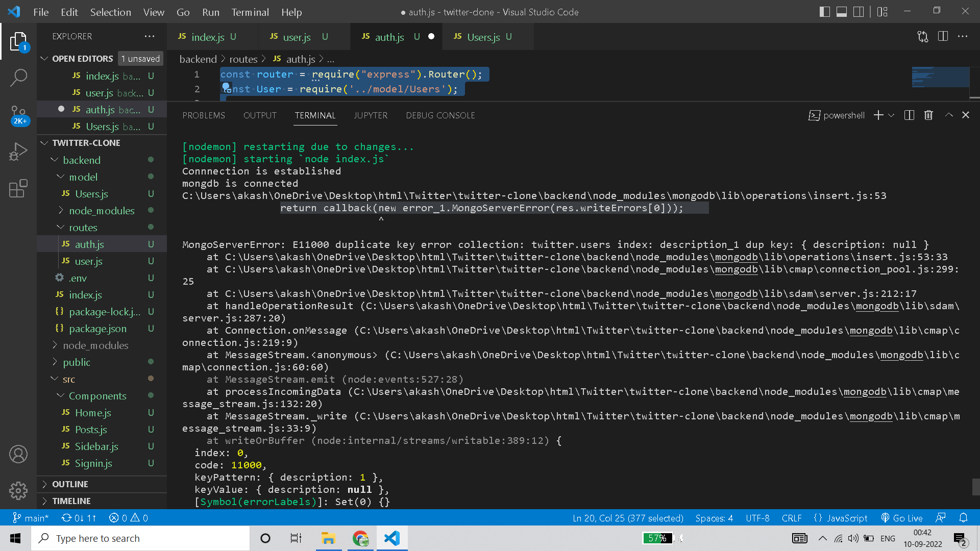The width and height of the screenshot is (980, 551).
Task: Open the notifications bell
Action: pyautogui.click(x=963, y=518)
